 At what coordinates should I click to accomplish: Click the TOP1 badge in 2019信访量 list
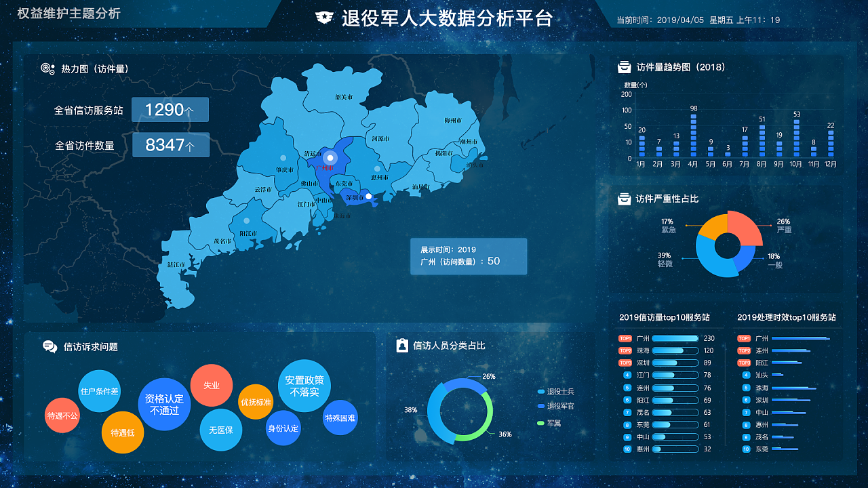pyautogui.click(x=625, y=338)
